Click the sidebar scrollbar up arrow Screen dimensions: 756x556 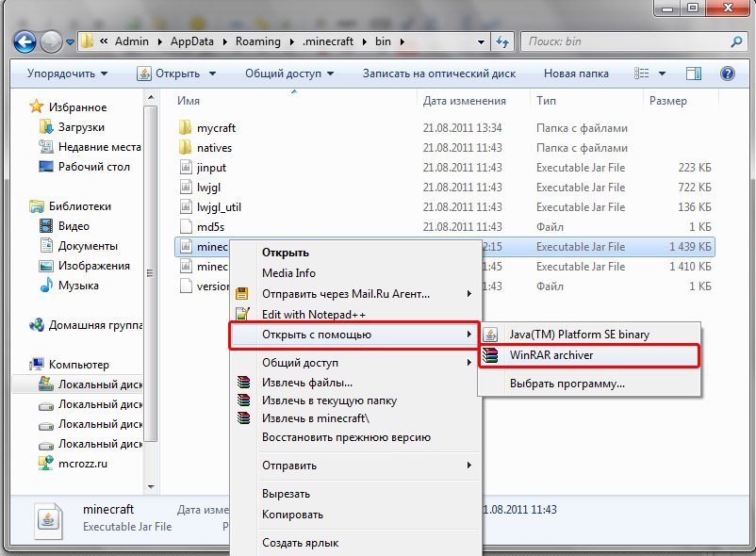click(x=151, y=98)
